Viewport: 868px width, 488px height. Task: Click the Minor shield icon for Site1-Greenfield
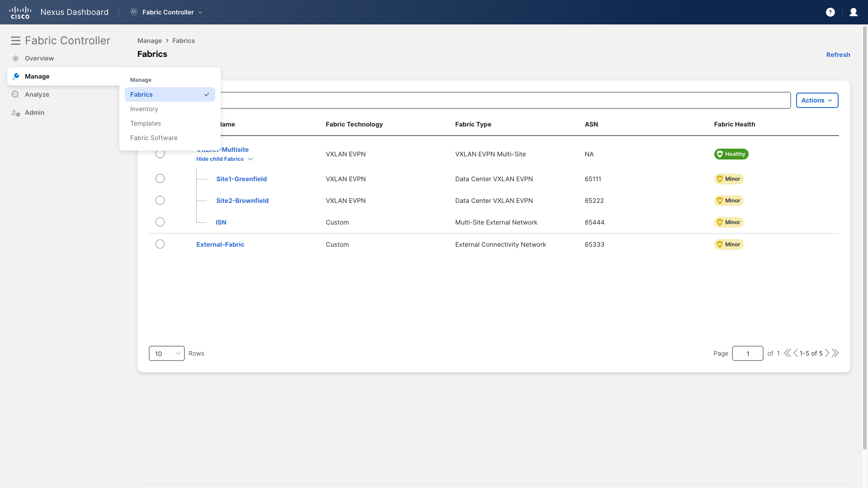click(x=720, y=179)
